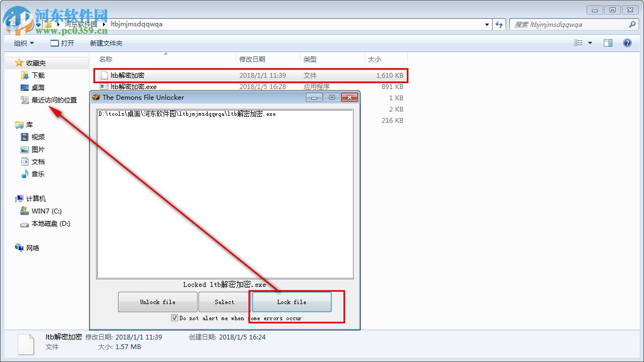The image size is (644, 362).
Task: Click the highlighted Lock file button
Action: tap(291, 301)
